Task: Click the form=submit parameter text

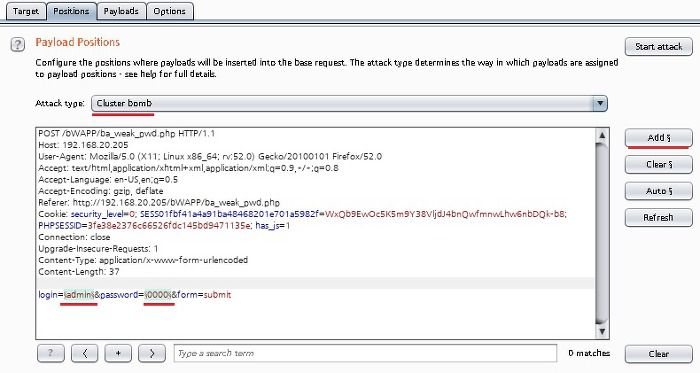Action: point(204,295)
